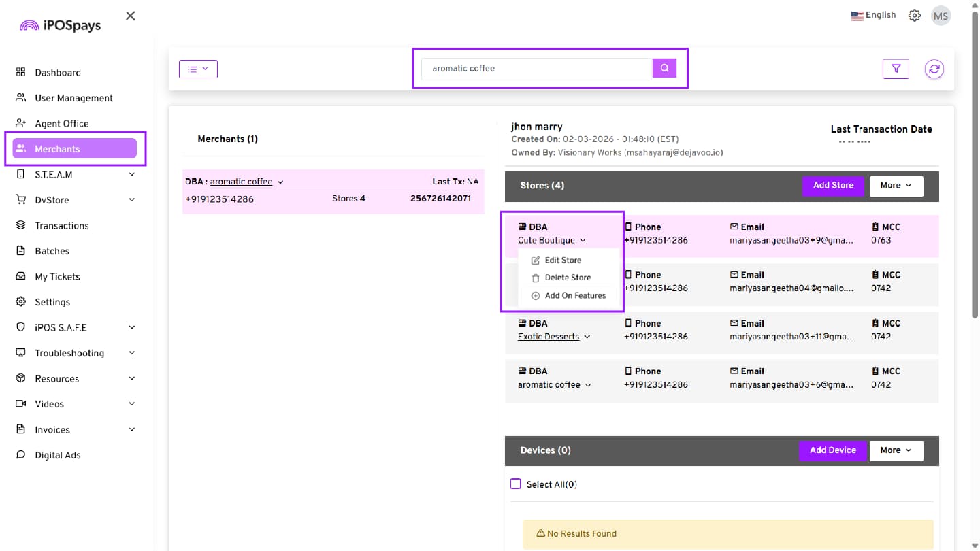Image resolution: width=980 pixels, height=551 pixels.
Task: Close the sidebar with X icon
Action: coord(131,16)
